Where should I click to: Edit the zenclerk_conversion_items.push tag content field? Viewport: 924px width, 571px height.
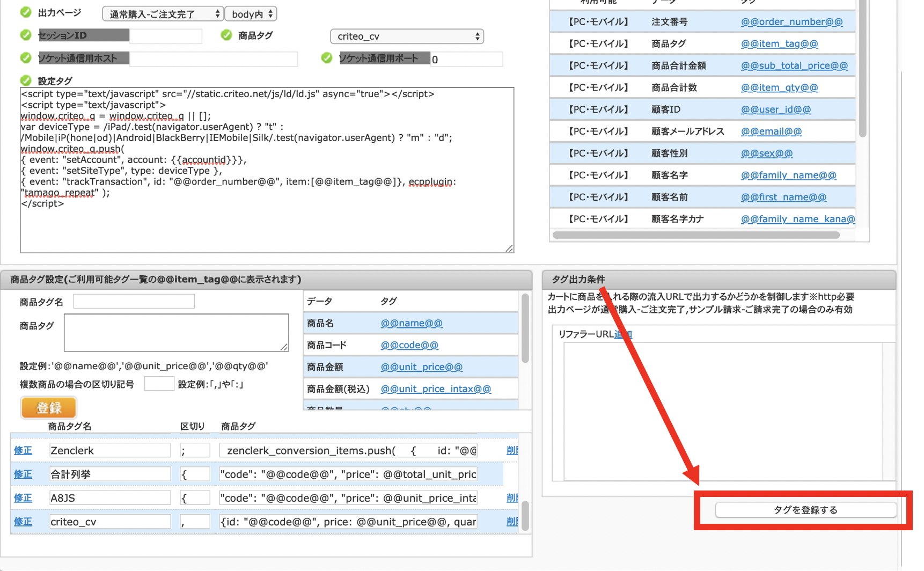pos(348,451)
